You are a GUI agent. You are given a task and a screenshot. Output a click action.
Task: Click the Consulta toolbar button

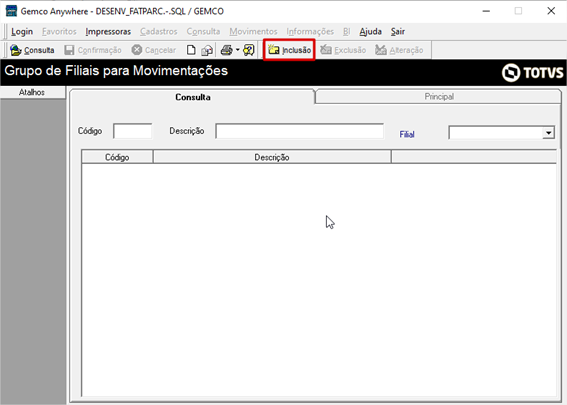click(32, 50)
